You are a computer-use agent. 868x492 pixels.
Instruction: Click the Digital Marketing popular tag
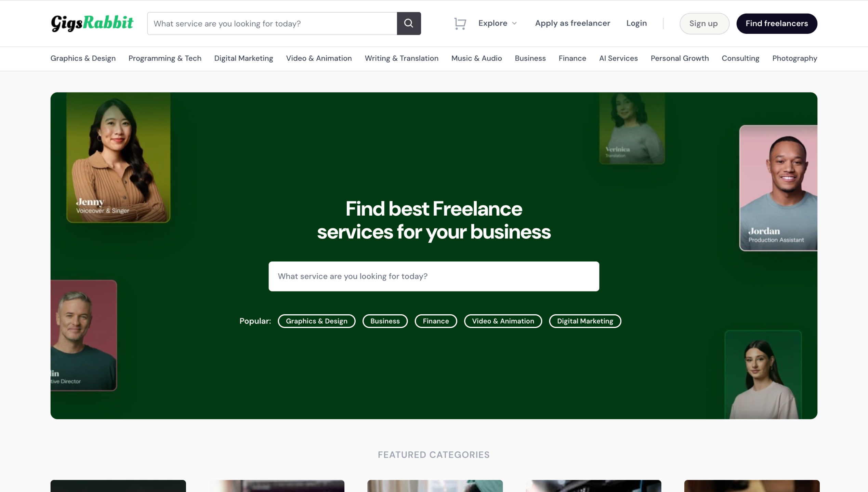click(585, 321)
